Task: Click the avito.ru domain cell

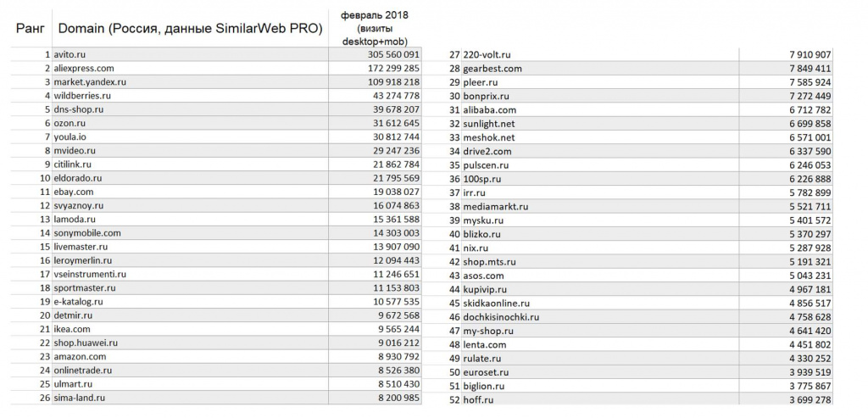Action: click(70, 54)
